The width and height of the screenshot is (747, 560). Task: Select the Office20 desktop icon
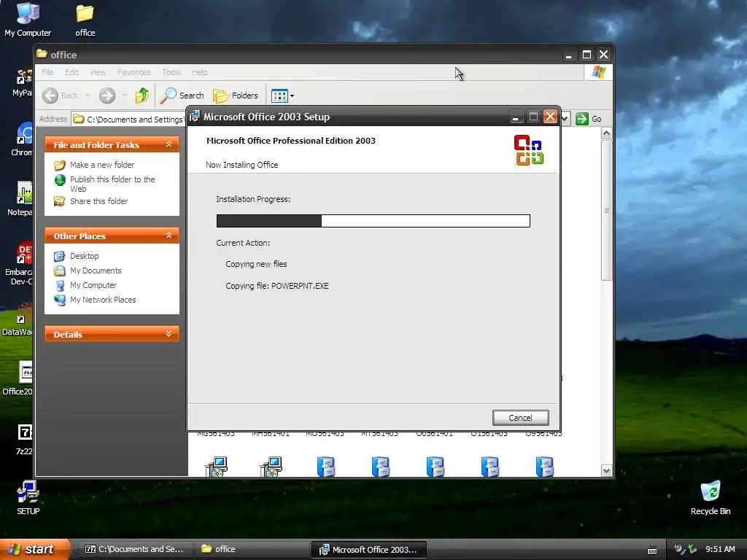[18, 378]
